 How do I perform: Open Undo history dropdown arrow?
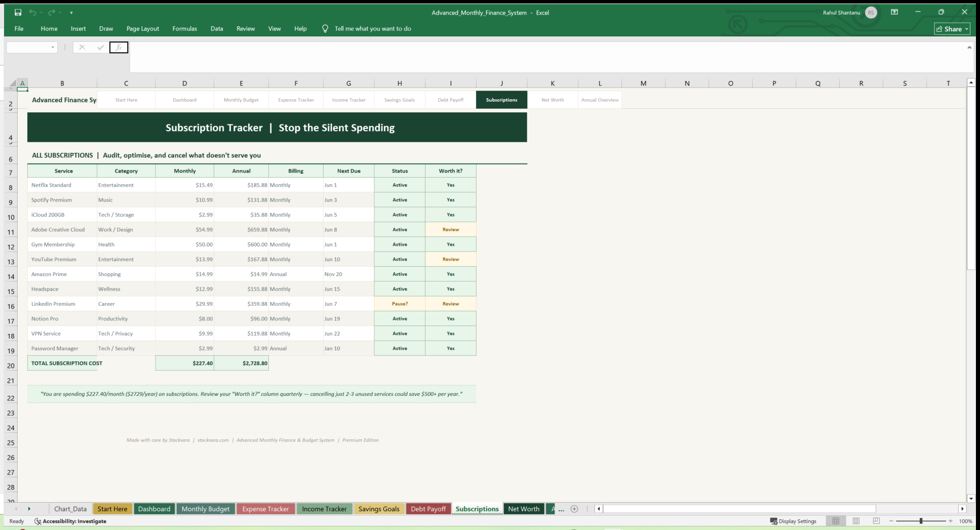[41, 12]
